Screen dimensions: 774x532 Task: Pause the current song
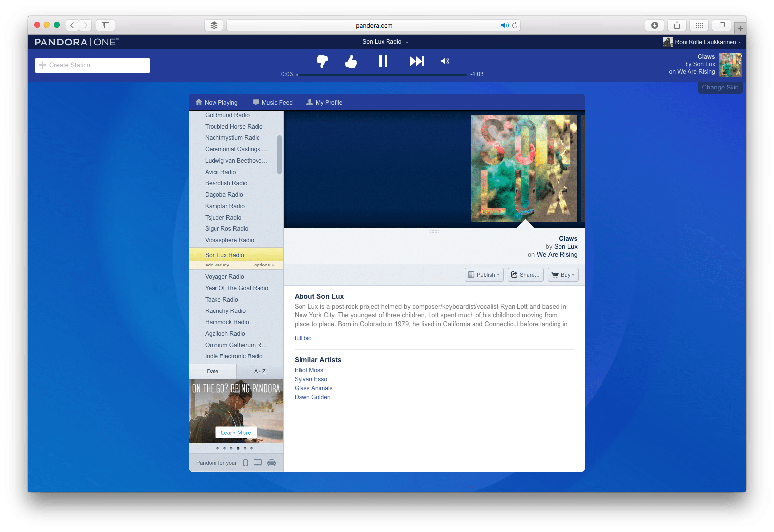[x=383, y=61]
